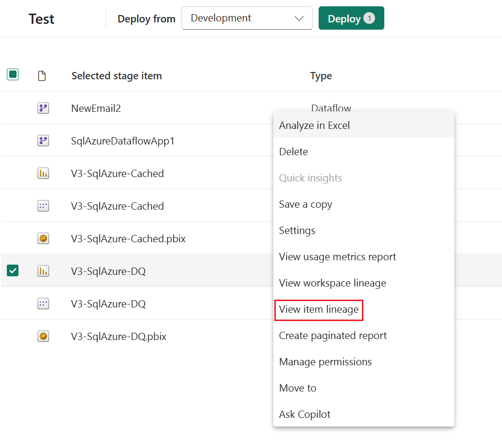Click the SqlAzureDataflowApp1 dataflow icon
Image resolution: width=502 pixels, height=448 pixels.
pos(43,141)
